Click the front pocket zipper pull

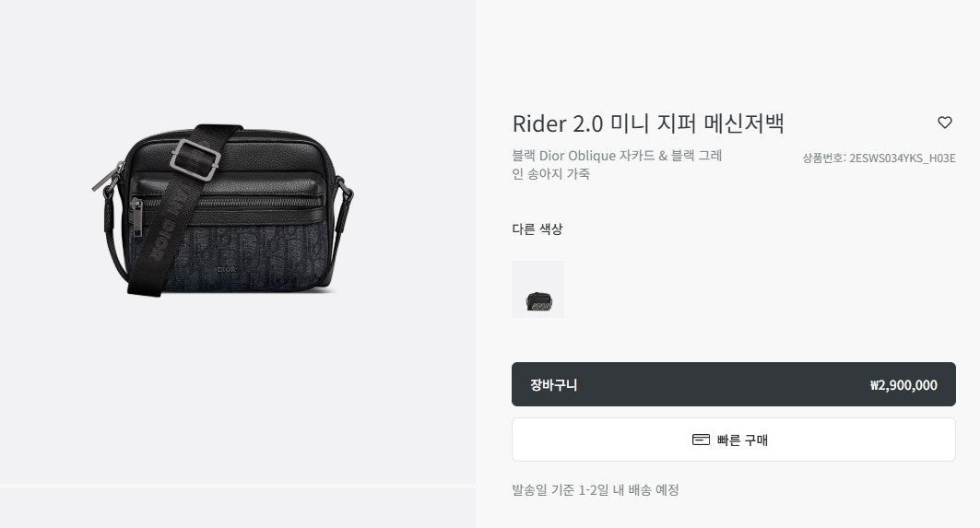(x=136, y=217)
